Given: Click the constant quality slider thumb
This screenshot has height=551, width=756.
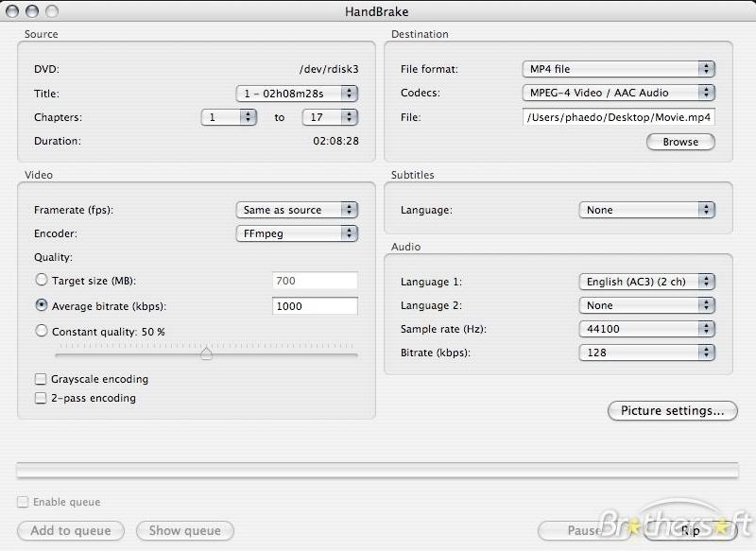Looking at the screenshot, I should click(206, 354).
